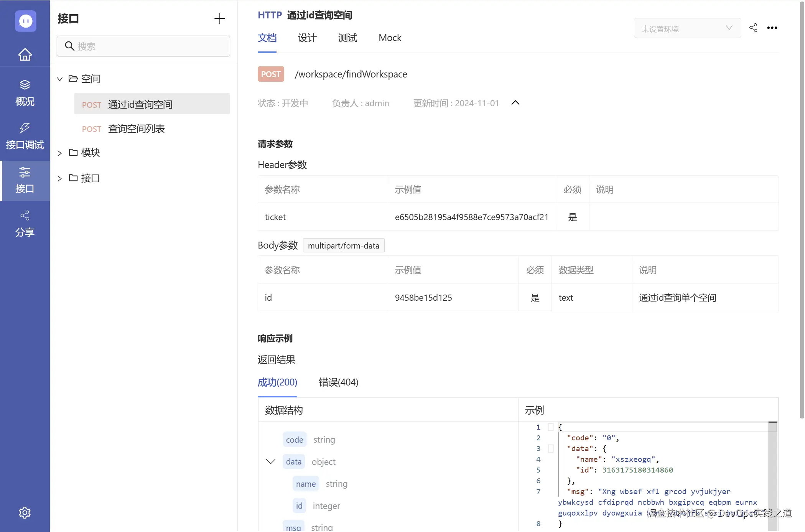Expand the 接口 folder in tree

(60, 178)
